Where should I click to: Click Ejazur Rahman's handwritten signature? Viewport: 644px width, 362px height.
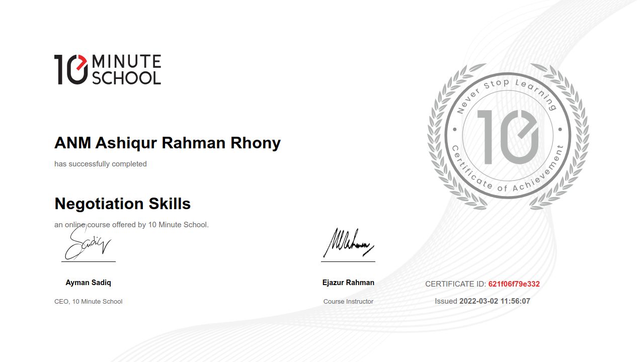coord(348,243)
